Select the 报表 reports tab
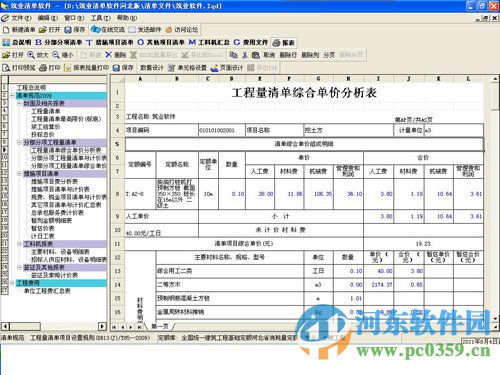The image size is (500, 375). point(284,43)
